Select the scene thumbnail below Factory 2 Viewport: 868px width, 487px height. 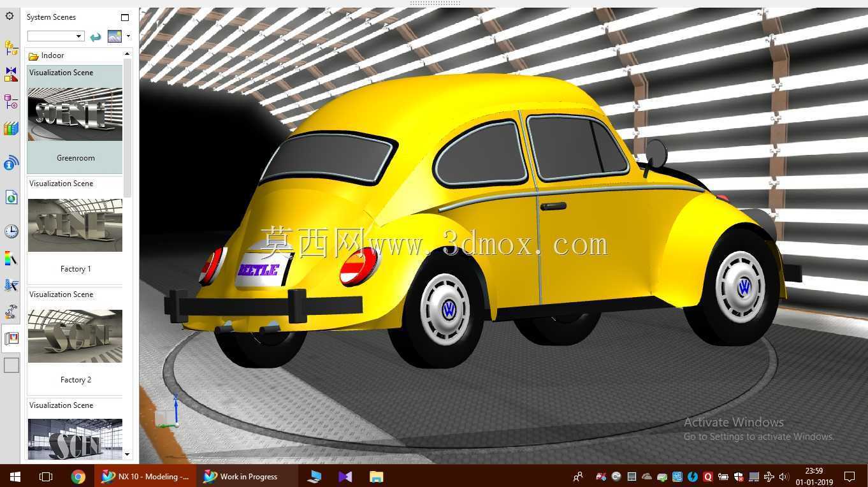(75, 439)
